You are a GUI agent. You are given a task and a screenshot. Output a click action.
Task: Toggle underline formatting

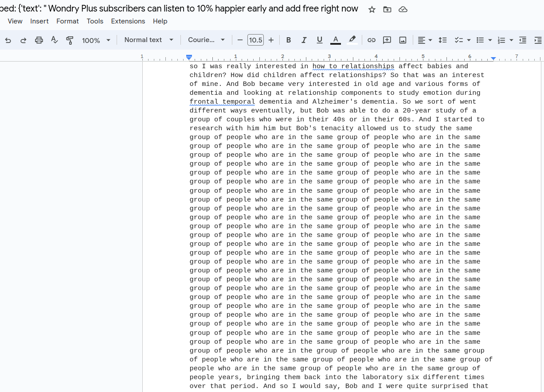point(320,40)
